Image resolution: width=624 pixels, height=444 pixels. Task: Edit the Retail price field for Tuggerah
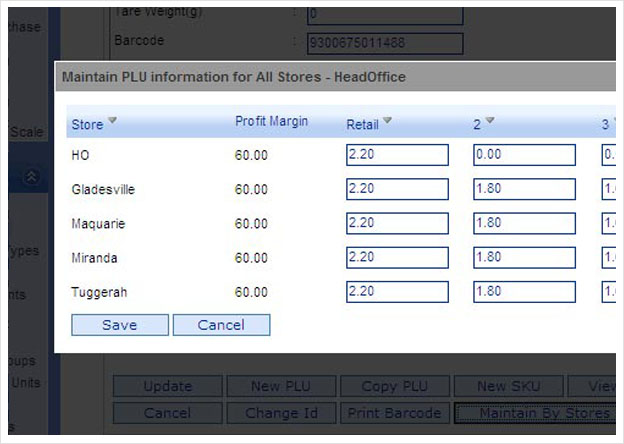point(397,292)
